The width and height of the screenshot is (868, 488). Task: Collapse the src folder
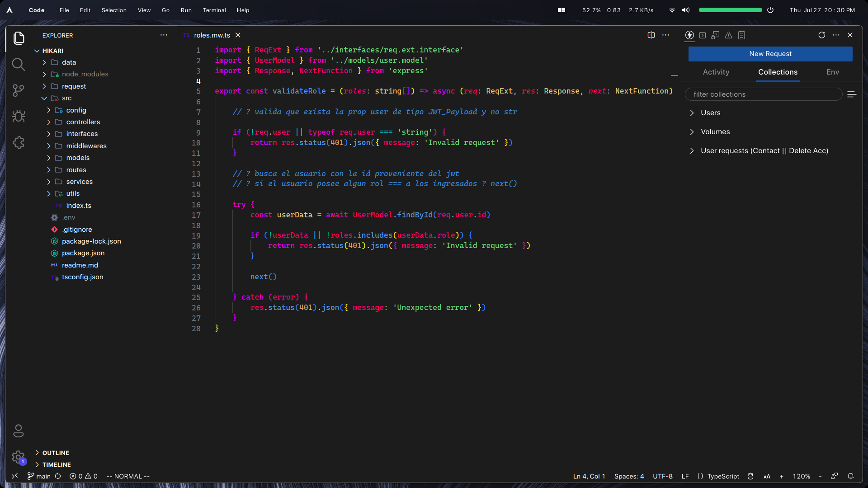coord(66,98)
